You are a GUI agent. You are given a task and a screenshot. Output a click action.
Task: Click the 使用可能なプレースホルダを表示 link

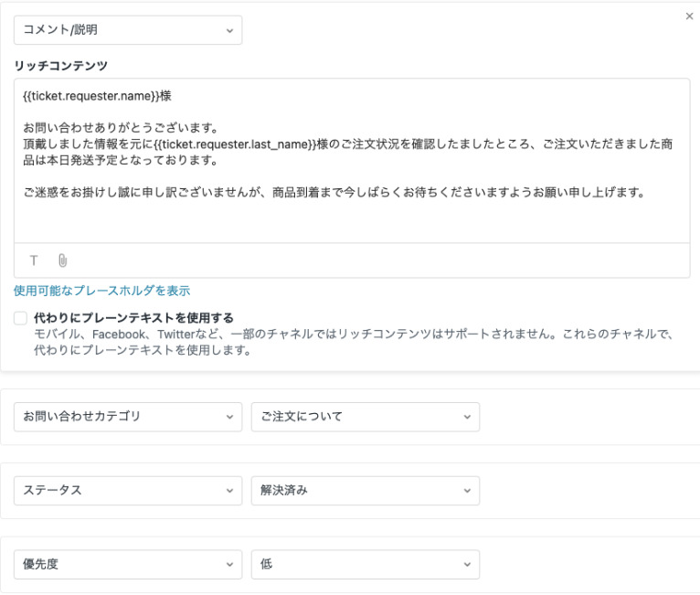click(x=101, y=291)
